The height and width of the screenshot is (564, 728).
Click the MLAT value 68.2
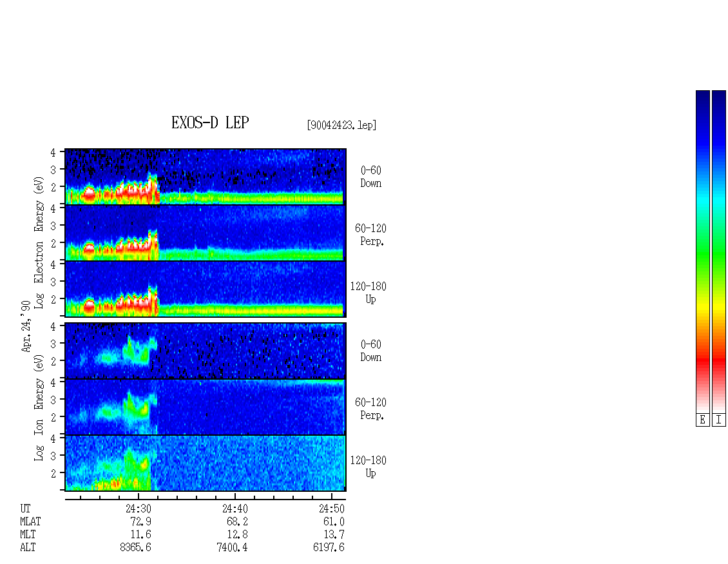pos(237,521)
